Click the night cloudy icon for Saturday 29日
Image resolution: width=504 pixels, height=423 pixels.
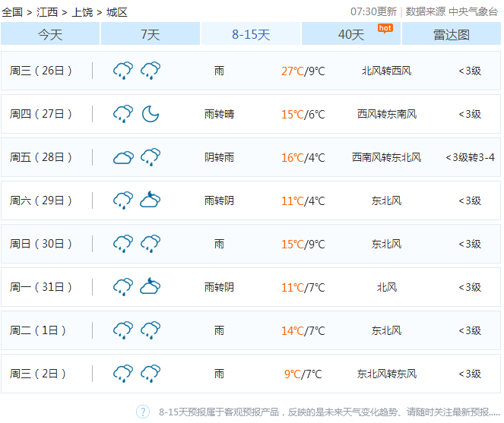[151, 200]
